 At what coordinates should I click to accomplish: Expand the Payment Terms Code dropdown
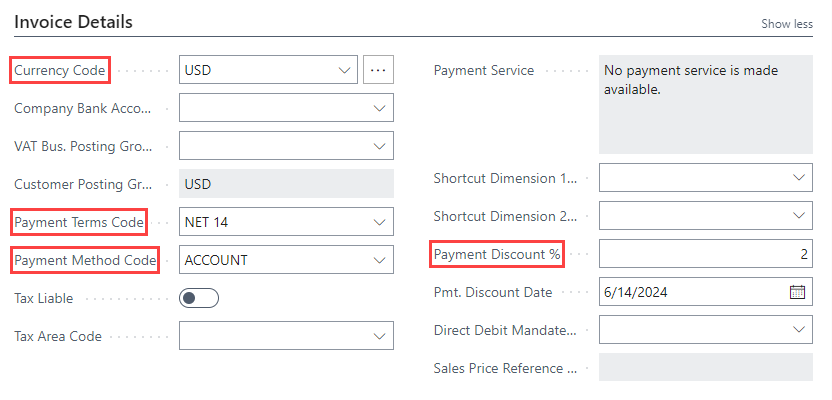tap(379, 222)
